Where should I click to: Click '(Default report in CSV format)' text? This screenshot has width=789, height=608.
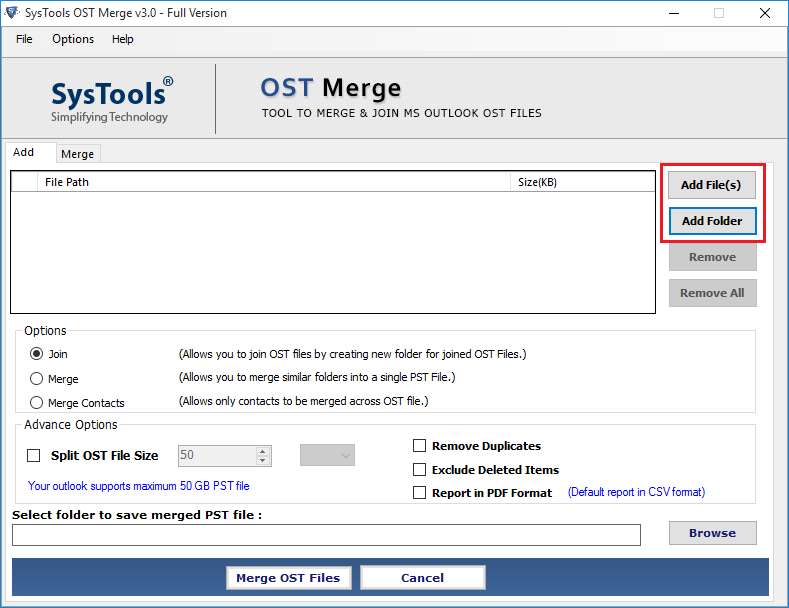[637, 492]
